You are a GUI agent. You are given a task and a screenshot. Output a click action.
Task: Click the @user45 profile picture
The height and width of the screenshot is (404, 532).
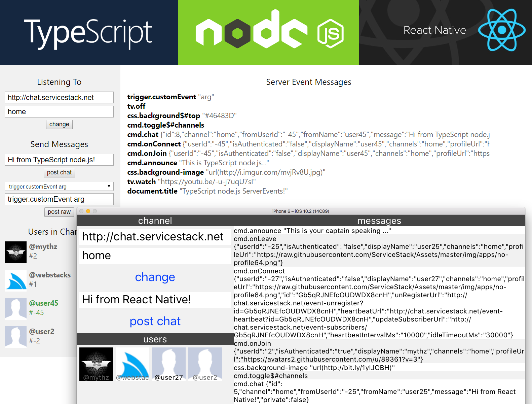[x=15, y=308]
